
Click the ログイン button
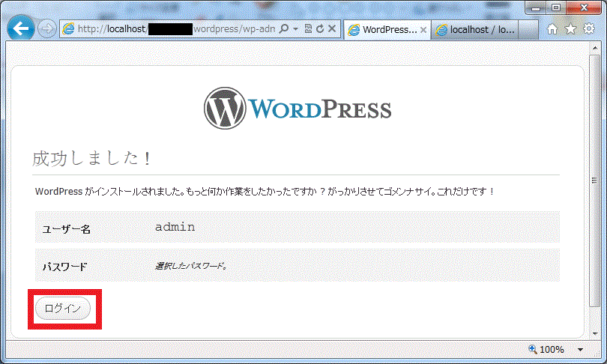(x=63, y=309)
